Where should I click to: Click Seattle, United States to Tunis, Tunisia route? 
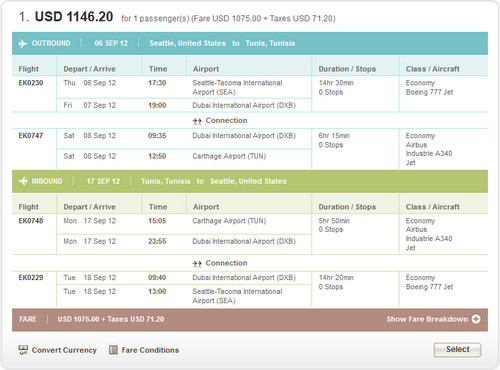(222, 43)
